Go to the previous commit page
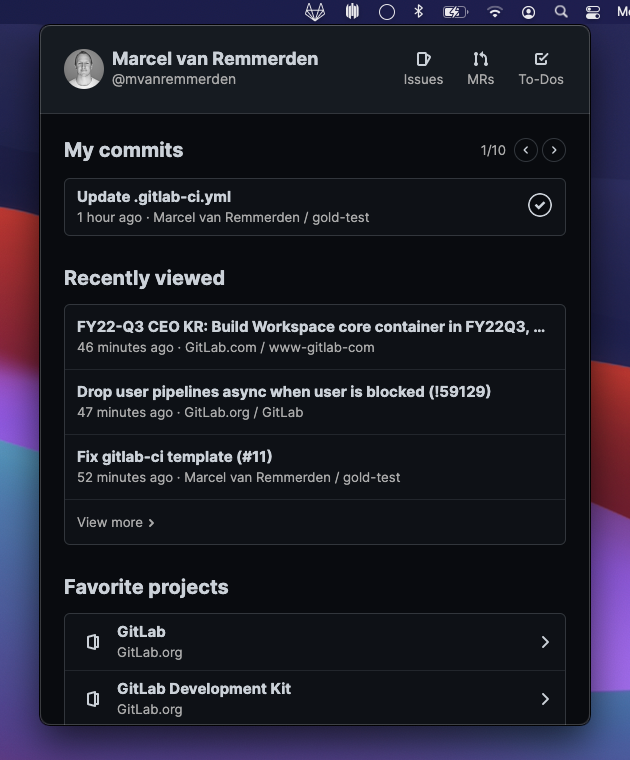Image resolution: width=630 pixels, height=760 pixels. coord(526,150)
